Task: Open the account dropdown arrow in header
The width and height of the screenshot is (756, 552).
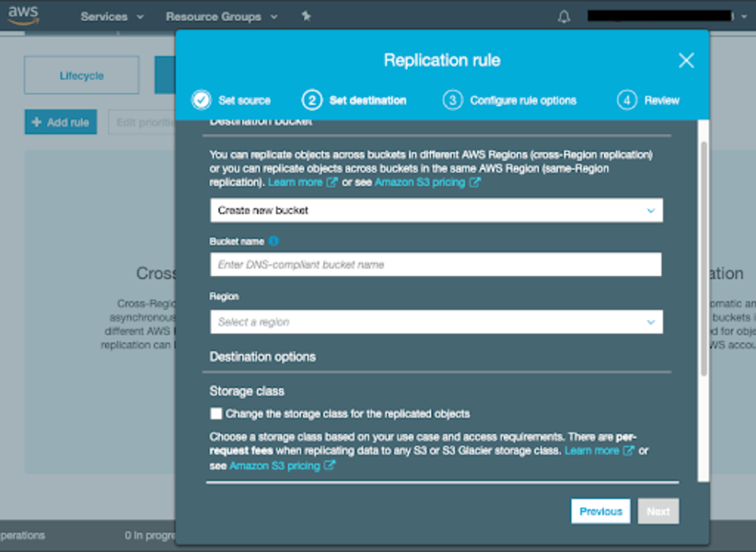Action: 744,17
